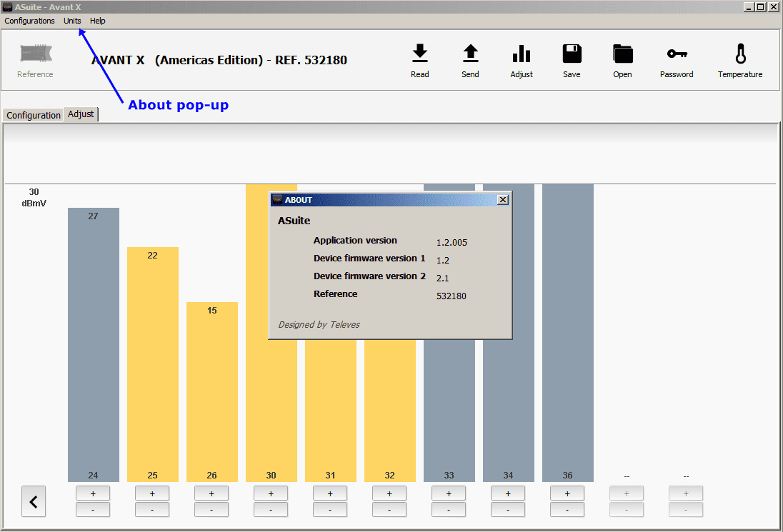Screen dimensions: 783x532
Task: Close the ABOUT pop-up dialog
Action: tap(503, 200)
